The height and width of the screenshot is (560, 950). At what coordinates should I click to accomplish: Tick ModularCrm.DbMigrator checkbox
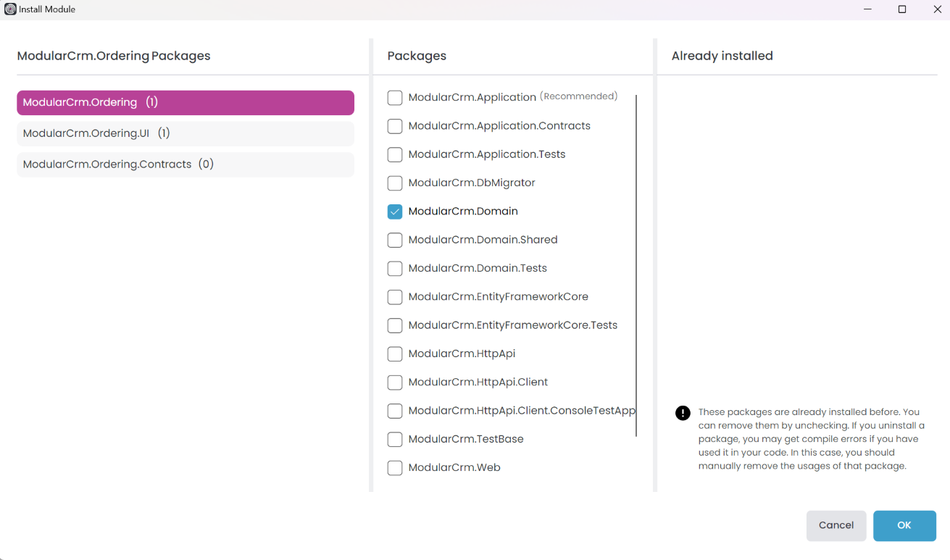pos(395,183)
